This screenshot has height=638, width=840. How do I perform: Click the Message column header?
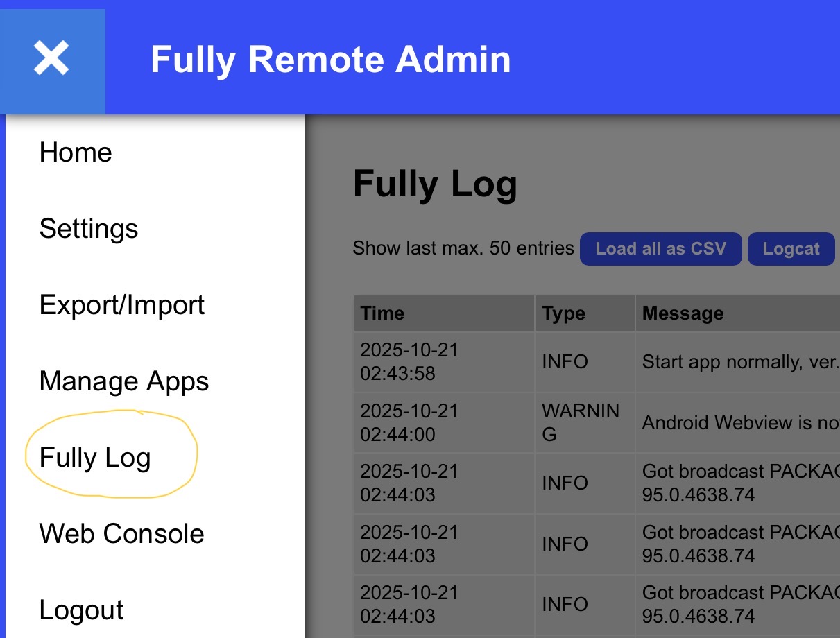tap(683, 313)
